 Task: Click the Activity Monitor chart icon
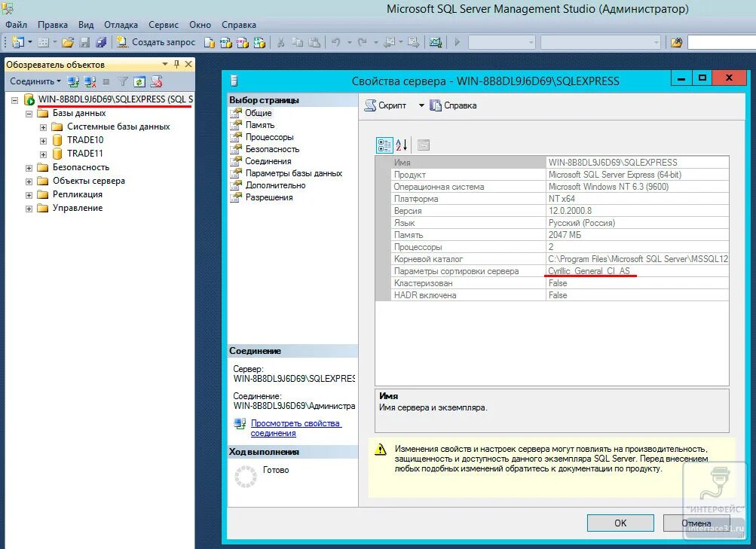tap(436, 42)
